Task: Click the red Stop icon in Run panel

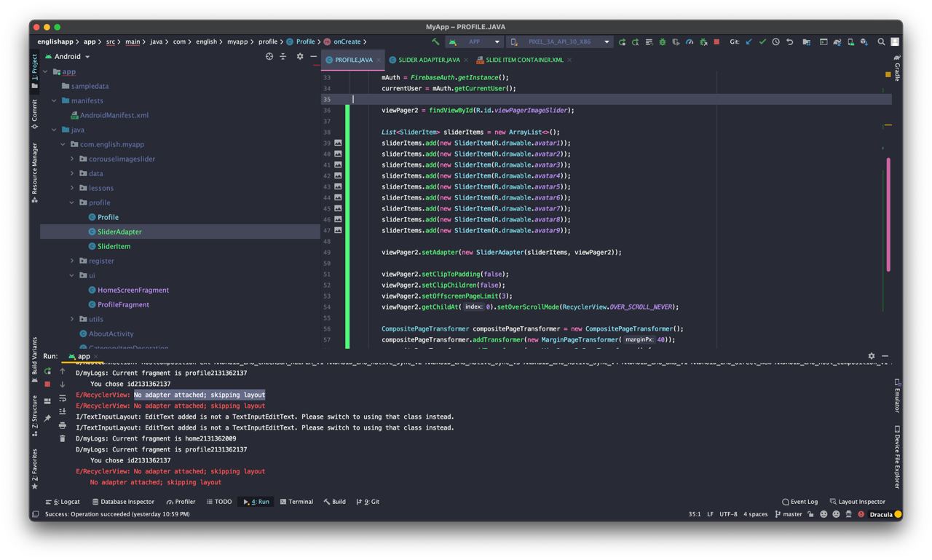Action: (48, 384)
